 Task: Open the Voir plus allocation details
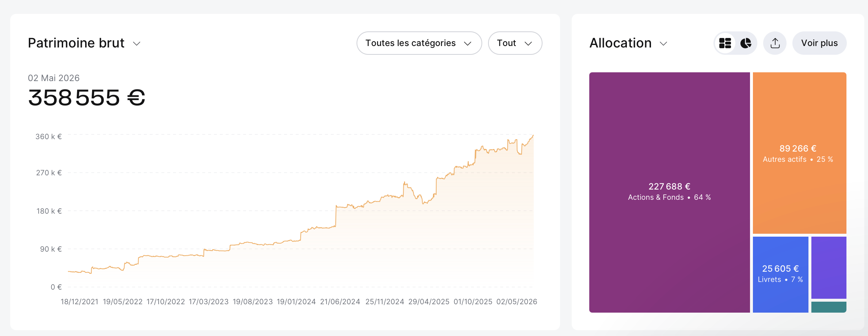click(x=819, y=43)
